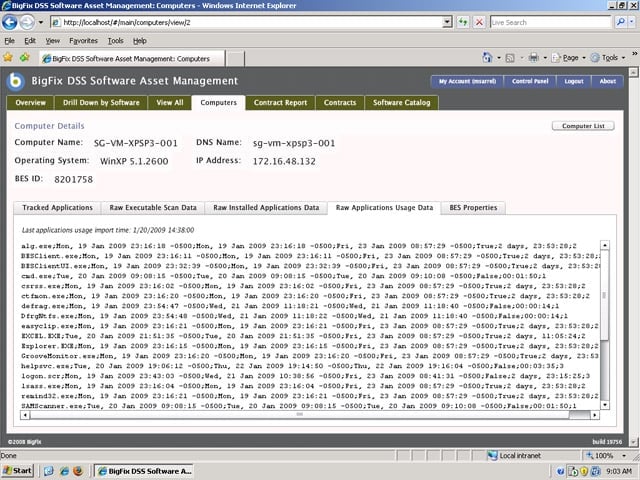The height and width of the screenshot is (480, 640).
Task: Click the usage data scroll left arrow
Action: pos(25,415)
